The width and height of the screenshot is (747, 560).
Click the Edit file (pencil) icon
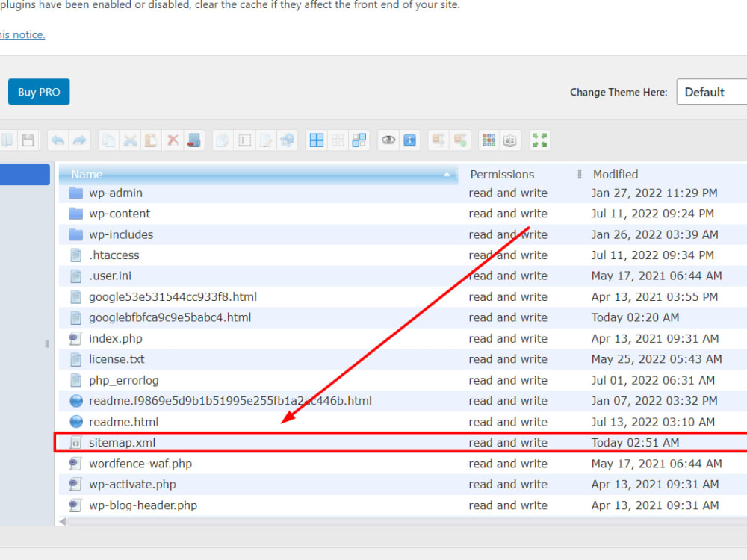[266, 140]
